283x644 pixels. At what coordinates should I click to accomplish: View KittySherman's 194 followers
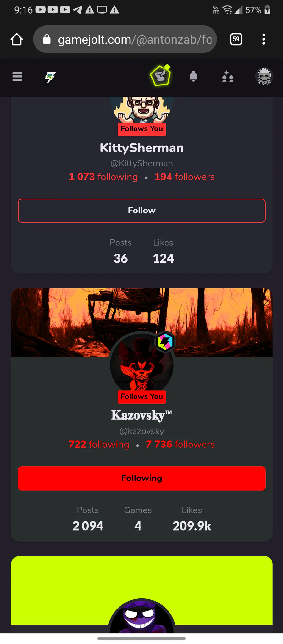[185, 177]
